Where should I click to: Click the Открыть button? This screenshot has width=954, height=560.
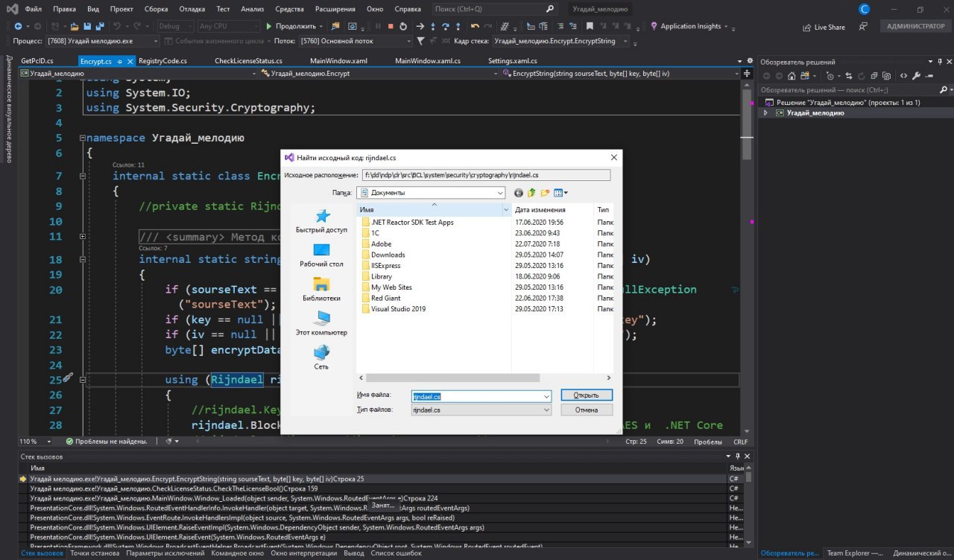(587, 395)
